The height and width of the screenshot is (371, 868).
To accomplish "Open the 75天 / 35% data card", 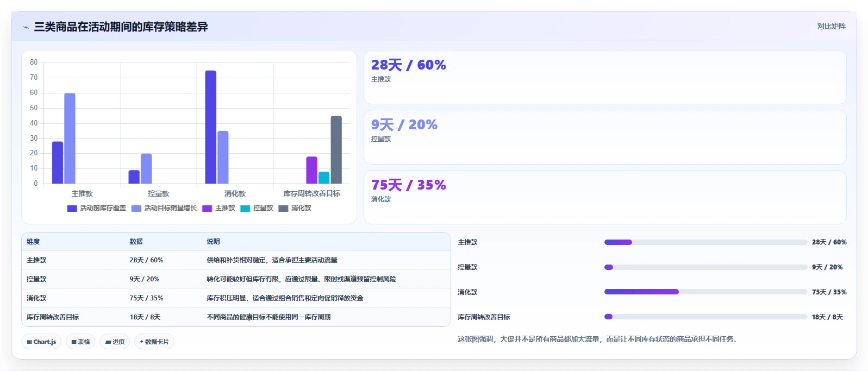I will point(605,197).
